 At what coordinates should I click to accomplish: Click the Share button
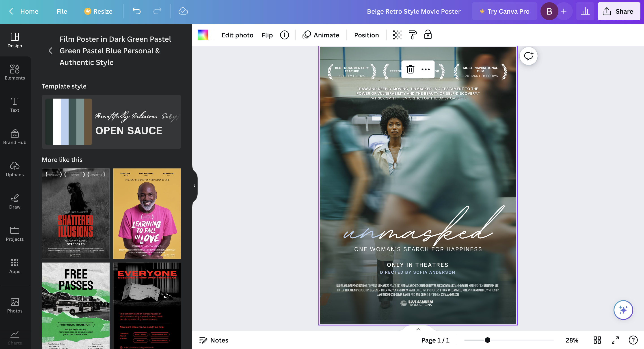(619, 11)
